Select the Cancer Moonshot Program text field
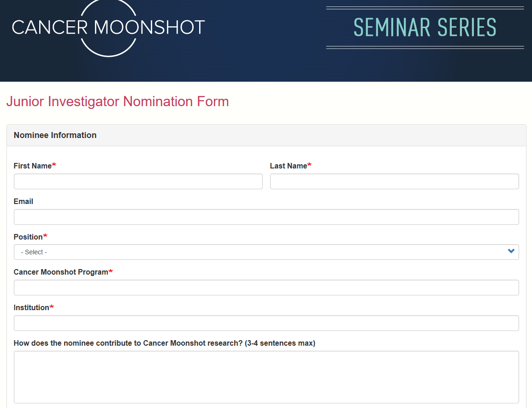Screen dimensions: 532x408 tap(266, 288)
